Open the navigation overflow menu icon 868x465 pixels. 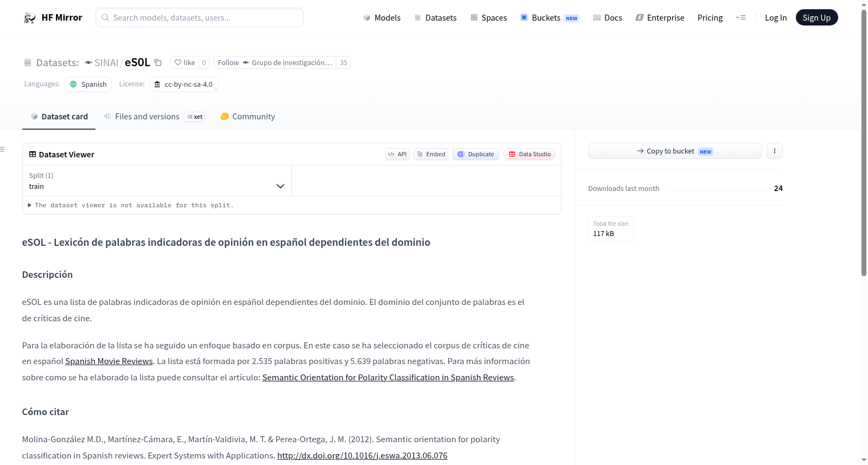[x=741, y=18]
